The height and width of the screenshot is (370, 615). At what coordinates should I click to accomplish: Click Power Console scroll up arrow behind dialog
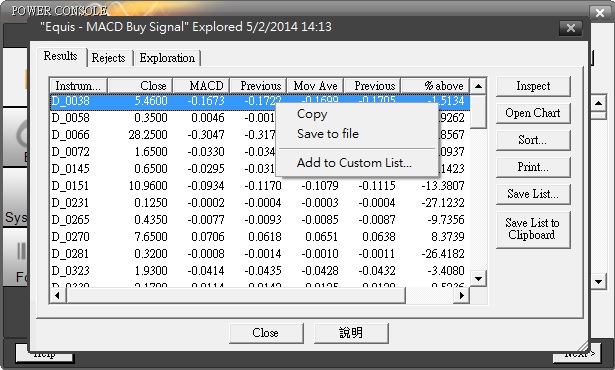[x=599, y=103]
